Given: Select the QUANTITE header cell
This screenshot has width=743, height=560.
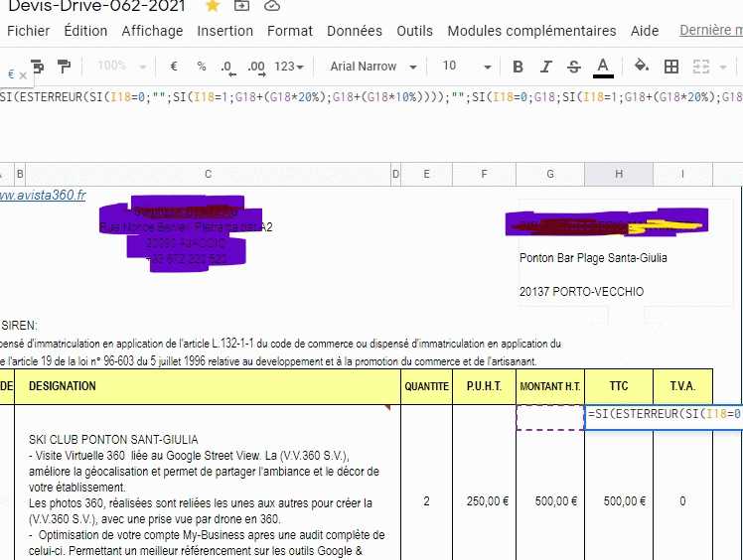Looking at the screenshot, I should tap(426, 386).
